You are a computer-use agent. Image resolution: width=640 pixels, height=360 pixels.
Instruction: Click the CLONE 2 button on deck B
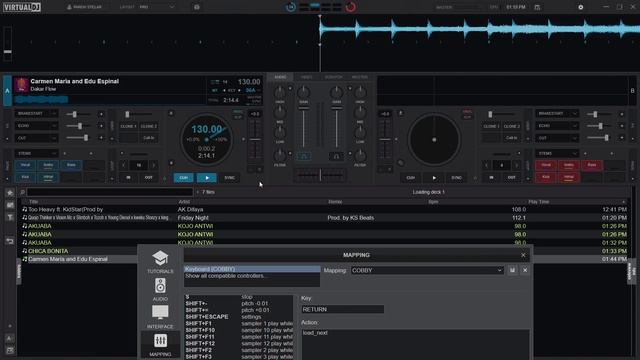click(x=511, y=126)
